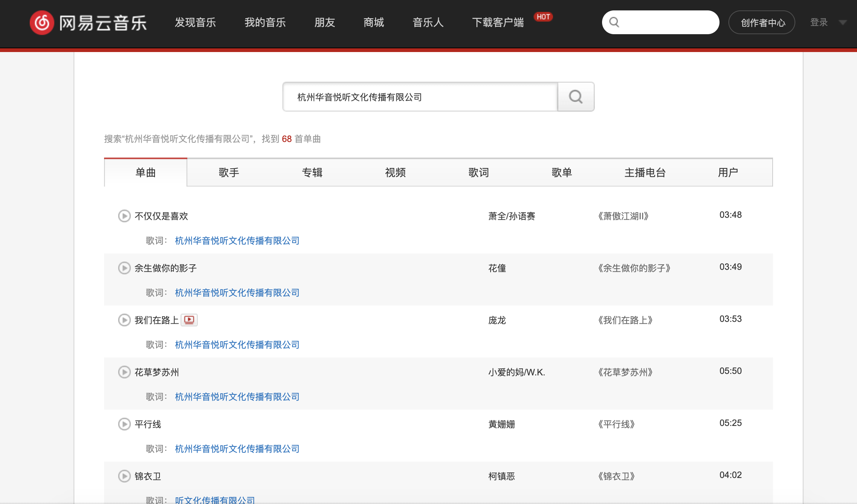Viewport: 857px width, 504px height.
Task: Switch to the 专辑 results tab
Action: point(312,172)
